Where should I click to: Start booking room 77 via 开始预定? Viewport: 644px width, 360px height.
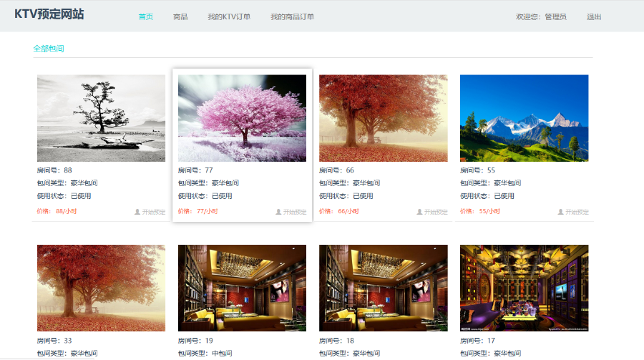pos(295,212)
